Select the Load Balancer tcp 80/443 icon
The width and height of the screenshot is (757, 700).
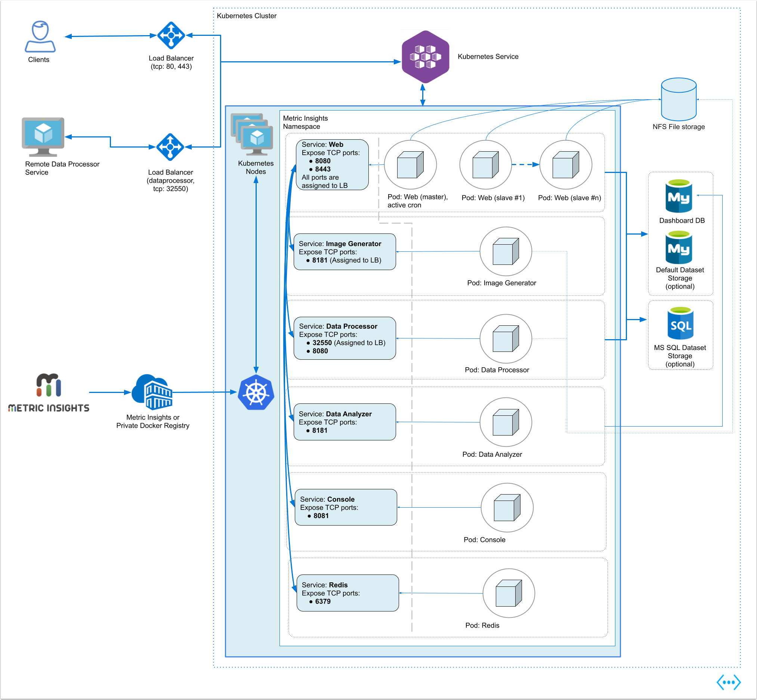point(171,35)
